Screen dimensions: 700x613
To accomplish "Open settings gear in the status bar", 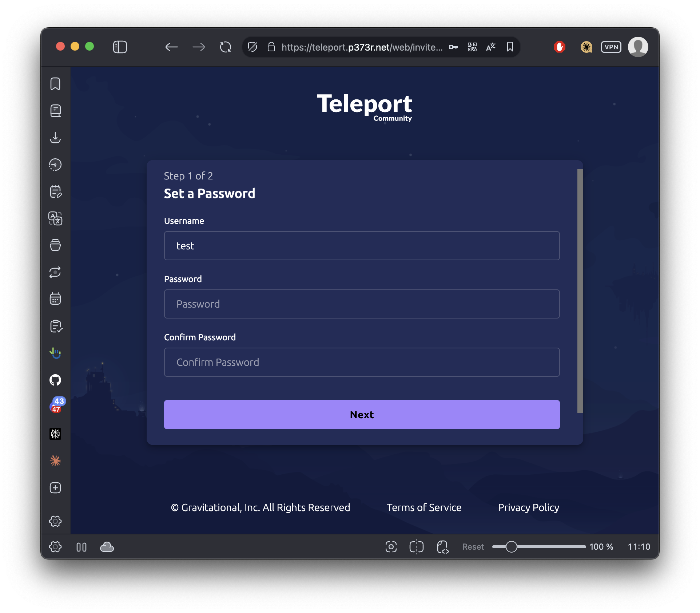I will point(55,547).
